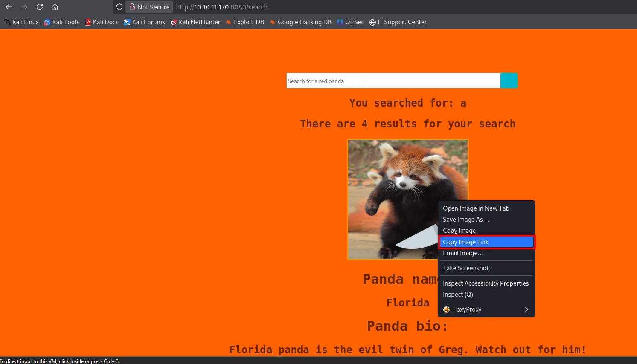Select Inspect (Q) menu entry
The height and width of the screenshot is (364, 637).
pyautogui.click(x=486, y=295)
